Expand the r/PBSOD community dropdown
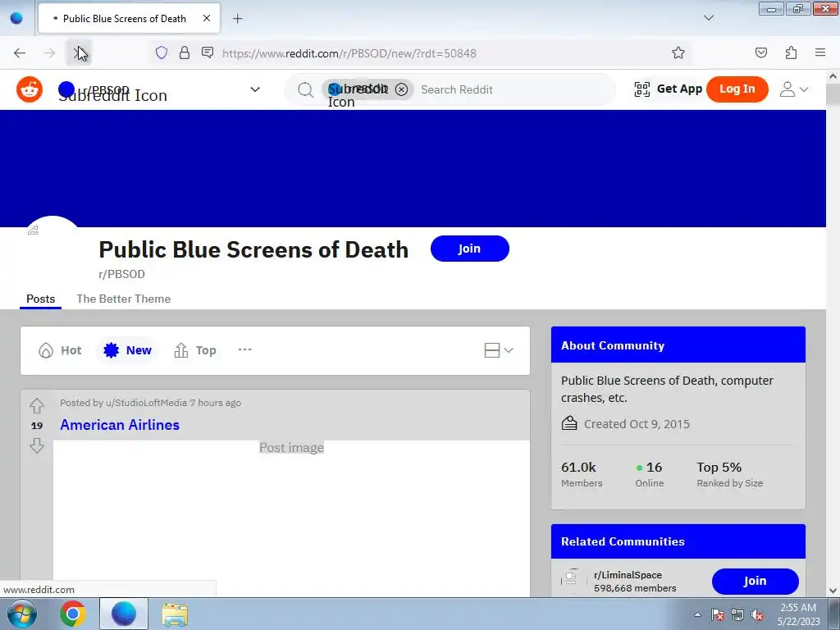Screen dimensions: 840x630 pyautogui.click(x=255, y=89)
